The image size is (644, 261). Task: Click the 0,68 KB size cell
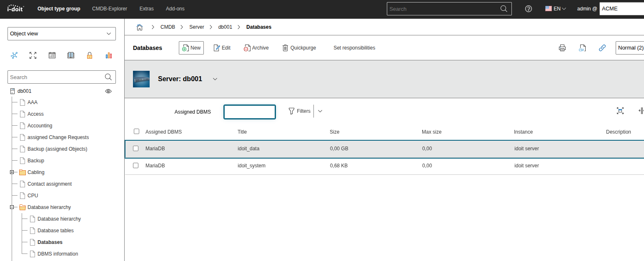tap(338, 166)
